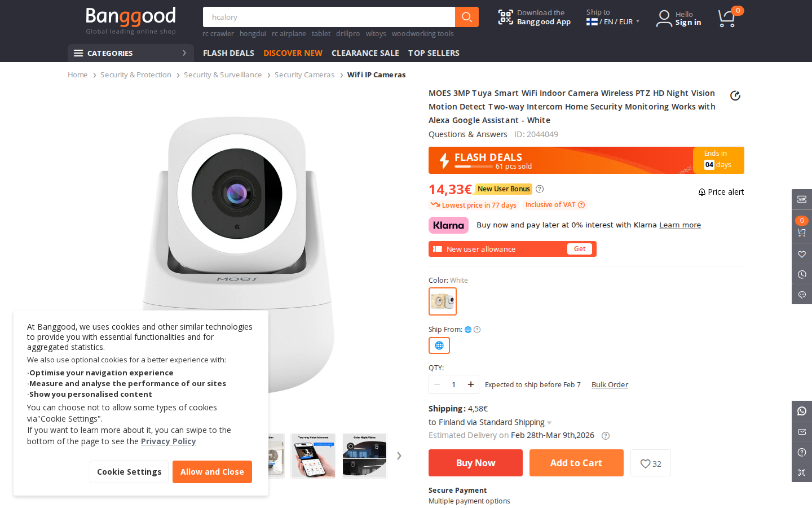Increase quantity with the plus button
Viewport: 812px width, 508px height.
click(471, 384)
